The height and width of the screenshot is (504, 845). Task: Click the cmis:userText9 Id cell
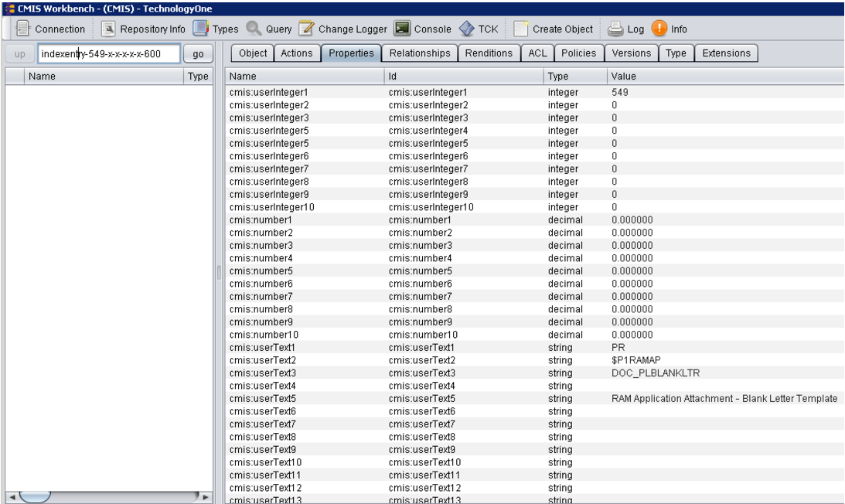pos(421,450)
